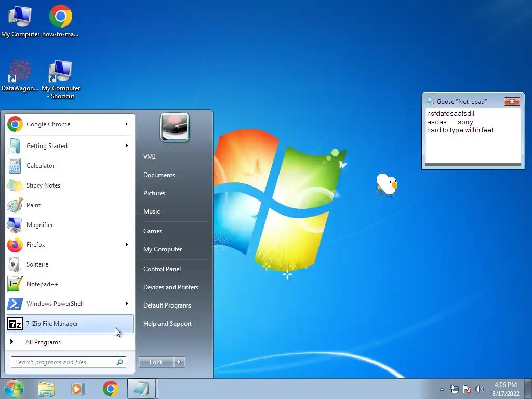This screenshot has height=399, width=532.
Task: Open Music library link
Action: pyautogui.click(x=152, y=211)
